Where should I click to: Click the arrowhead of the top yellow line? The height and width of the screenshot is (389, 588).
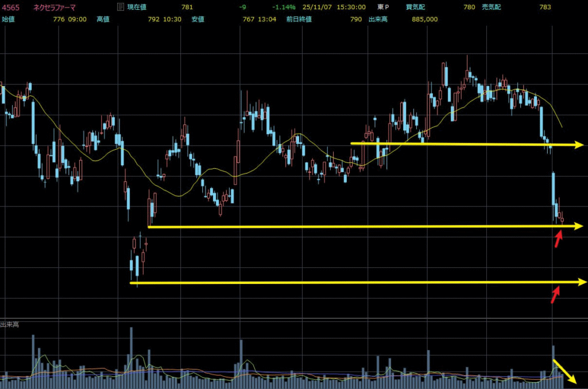point(579,145)
